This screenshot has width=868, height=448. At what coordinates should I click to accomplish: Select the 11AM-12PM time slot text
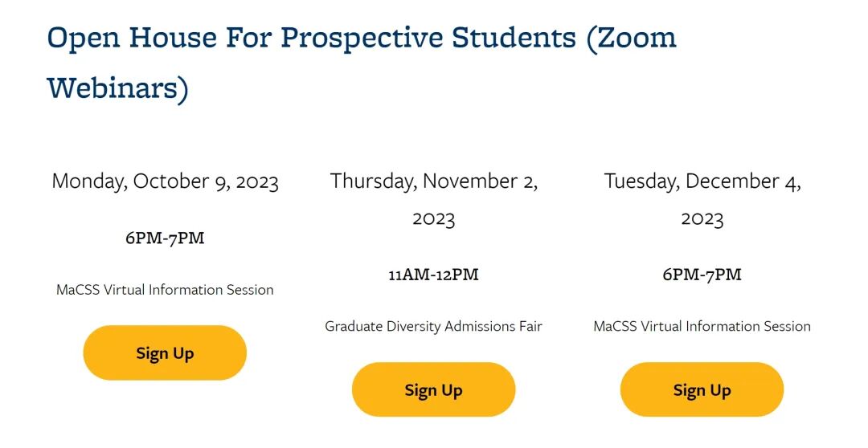pos(433,275)
